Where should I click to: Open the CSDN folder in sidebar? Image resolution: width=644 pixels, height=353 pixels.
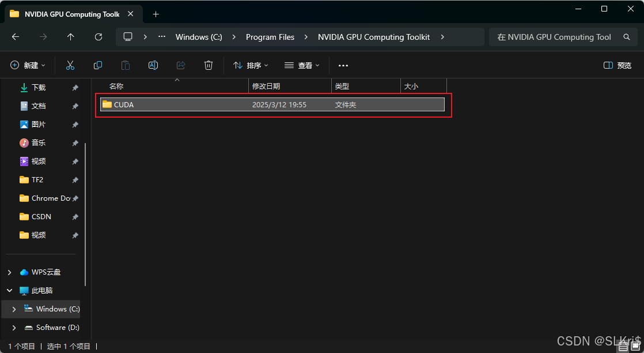click(41, 217)
